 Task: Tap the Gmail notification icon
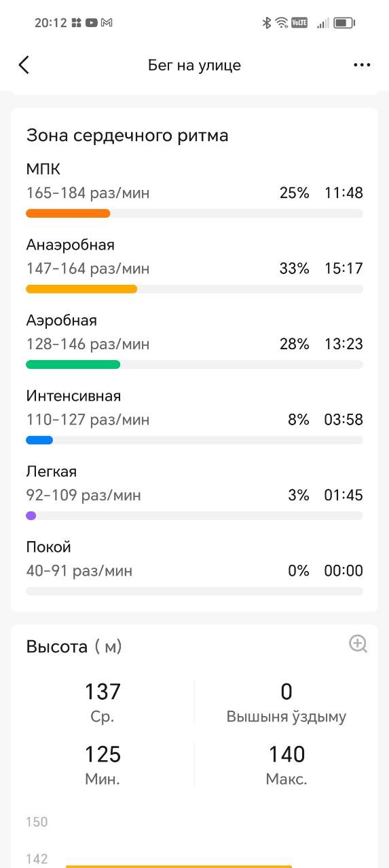[x=107, y=22]
